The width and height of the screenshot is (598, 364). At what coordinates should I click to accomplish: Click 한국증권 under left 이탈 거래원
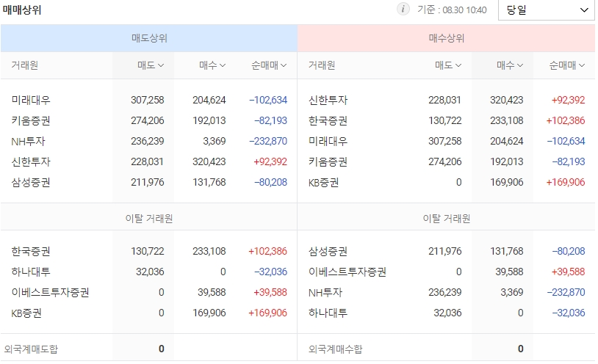coord(31,251)
